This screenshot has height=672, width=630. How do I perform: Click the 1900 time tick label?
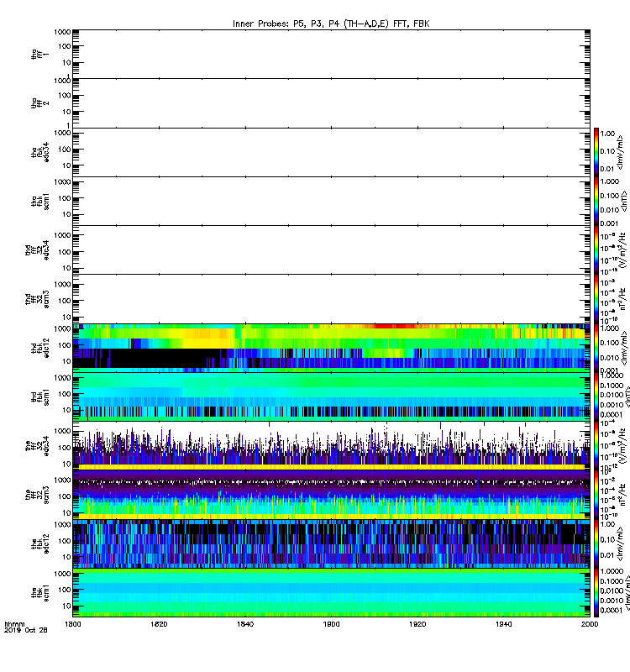coord(331,624)
